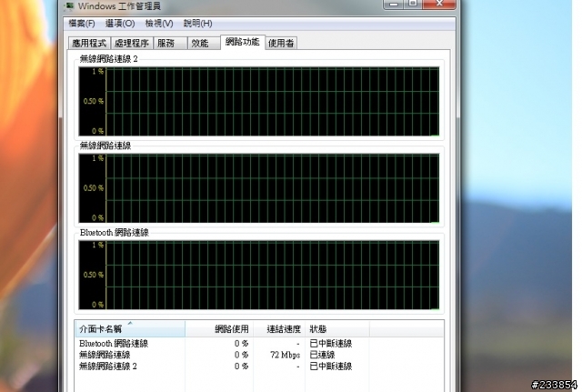
Task: Select the Bluetooth 網路連線 adapter row
Action: tap(258, 344)
